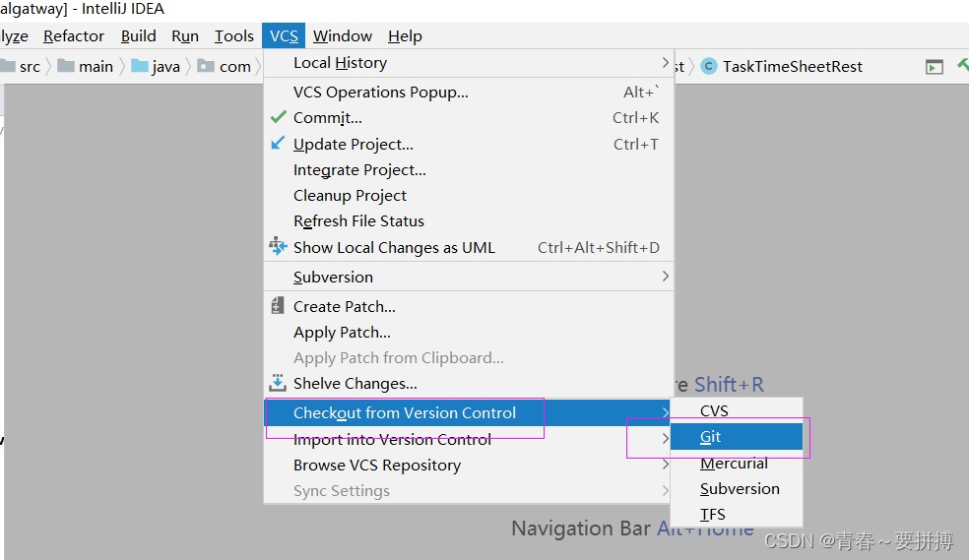The image size is (969, 560).
Task: Expand the Local History submenu arrow
Action: click(666, 63)
